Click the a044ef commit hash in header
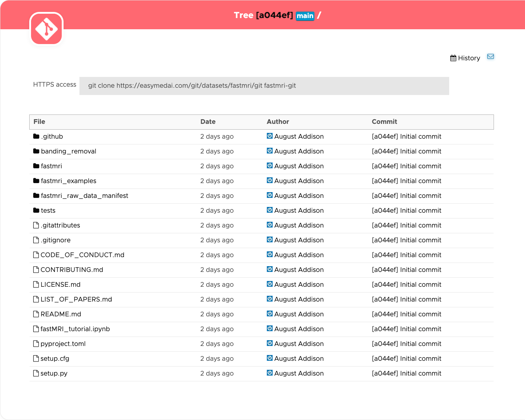 click(274, 16)
